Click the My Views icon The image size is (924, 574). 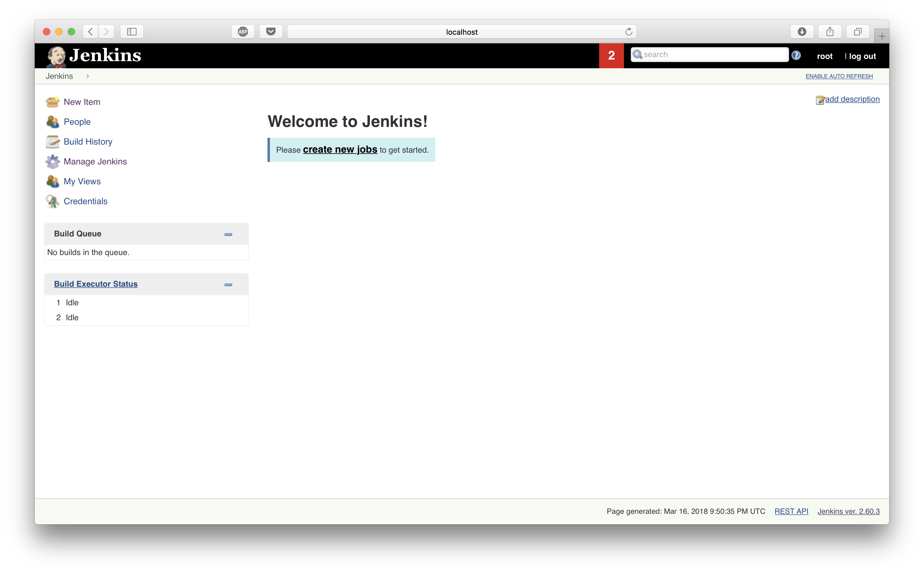[x=52, y=182]
